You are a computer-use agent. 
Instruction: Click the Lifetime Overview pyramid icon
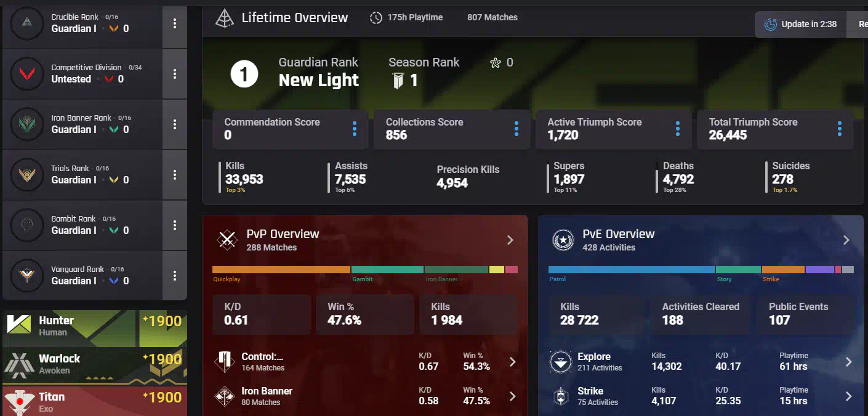point(225,18)
